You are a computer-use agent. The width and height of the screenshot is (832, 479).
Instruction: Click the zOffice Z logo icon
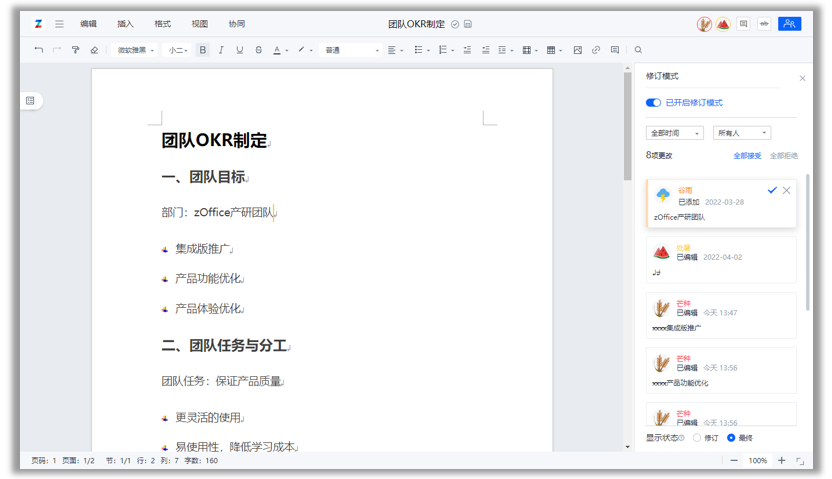tap(38, 24)
